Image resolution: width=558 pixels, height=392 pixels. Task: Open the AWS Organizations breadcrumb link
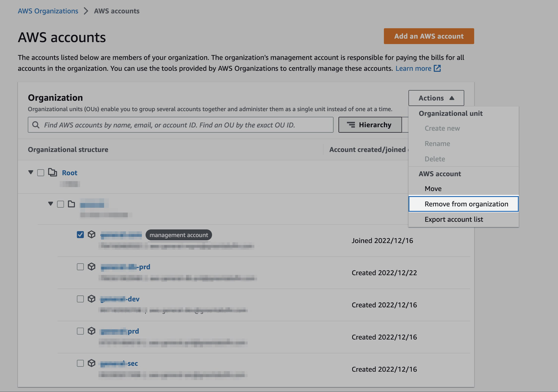click(48, 11)
